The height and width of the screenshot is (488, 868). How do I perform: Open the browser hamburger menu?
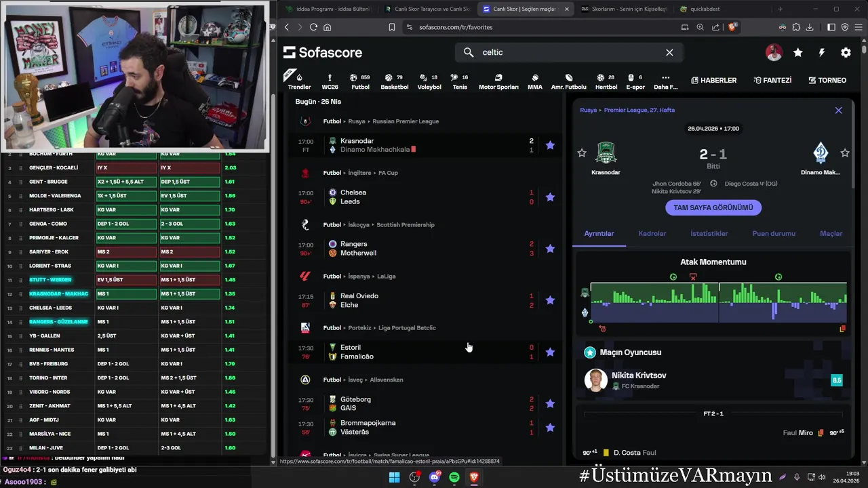point(857,27)
